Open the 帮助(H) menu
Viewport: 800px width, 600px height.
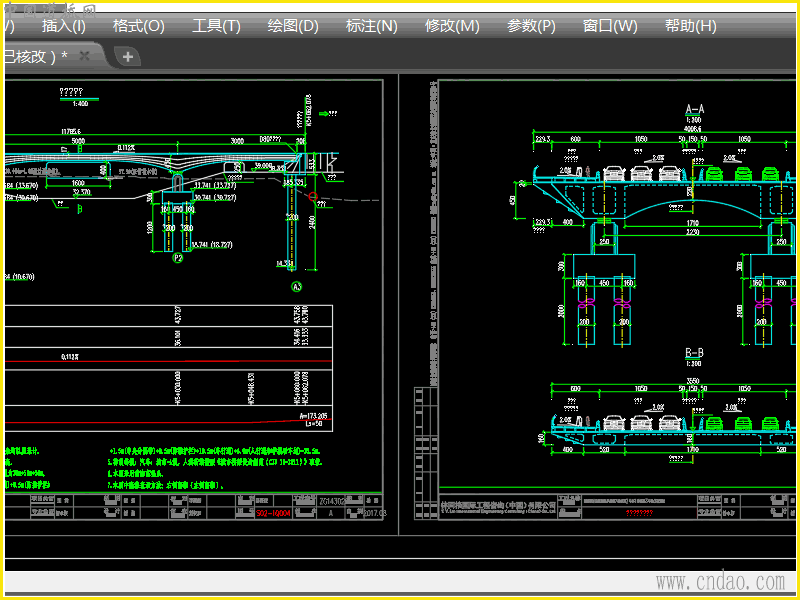pos(691,26)
